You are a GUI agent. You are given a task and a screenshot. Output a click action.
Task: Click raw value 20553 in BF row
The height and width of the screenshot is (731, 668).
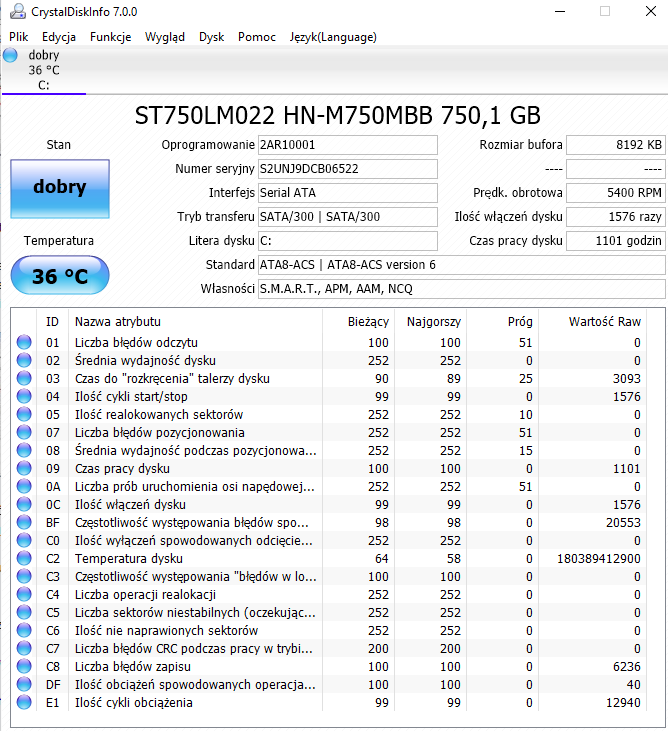623,523
